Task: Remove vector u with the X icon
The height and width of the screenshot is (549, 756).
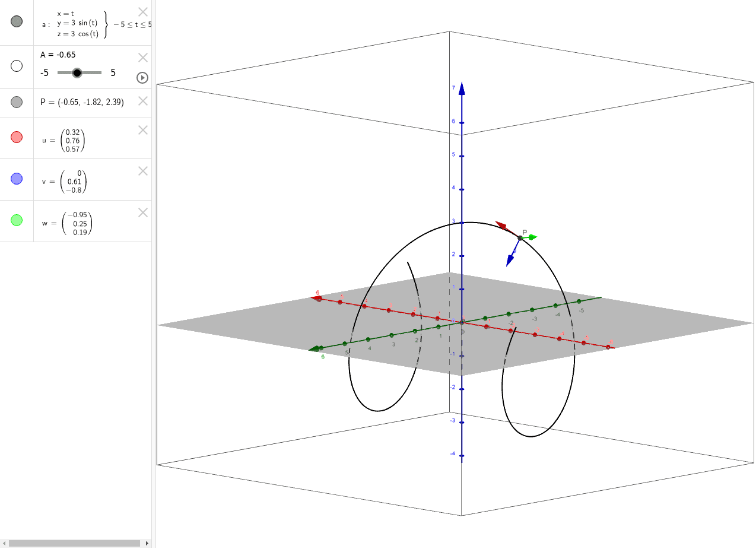Action: click(x=142, y=130)
